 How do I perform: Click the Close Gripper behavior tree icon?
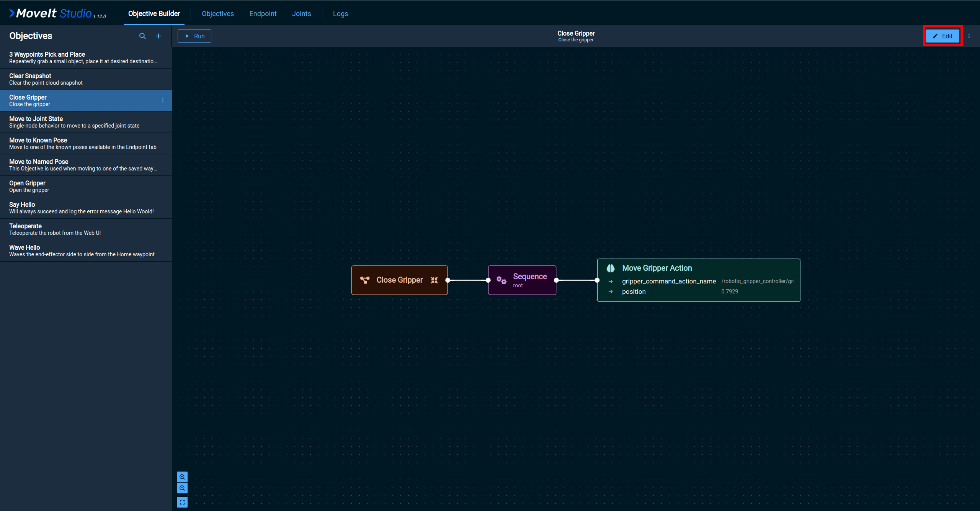coord(365,279)
